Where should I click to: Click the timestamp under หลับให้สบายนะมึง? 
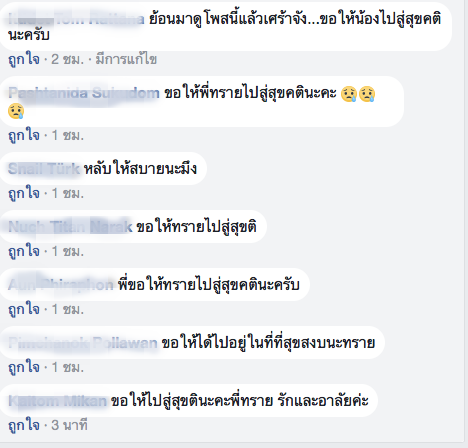click(x=68, y=194)
